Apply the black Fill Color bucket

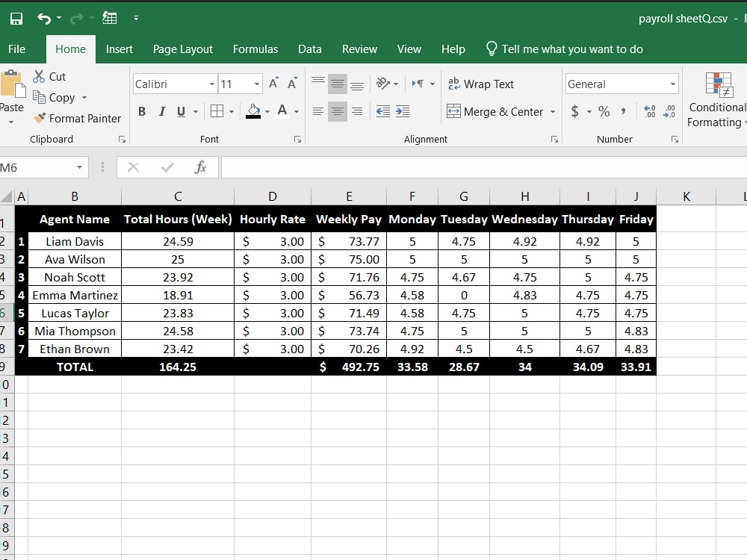click(253, 111)
